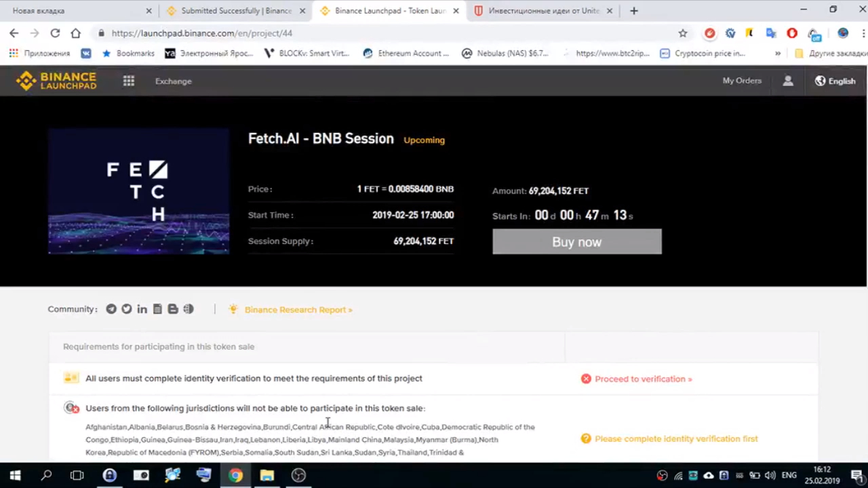The image size is (868, 488).
Task: Open the extension showing the off badge
Action: pos(814,34)
